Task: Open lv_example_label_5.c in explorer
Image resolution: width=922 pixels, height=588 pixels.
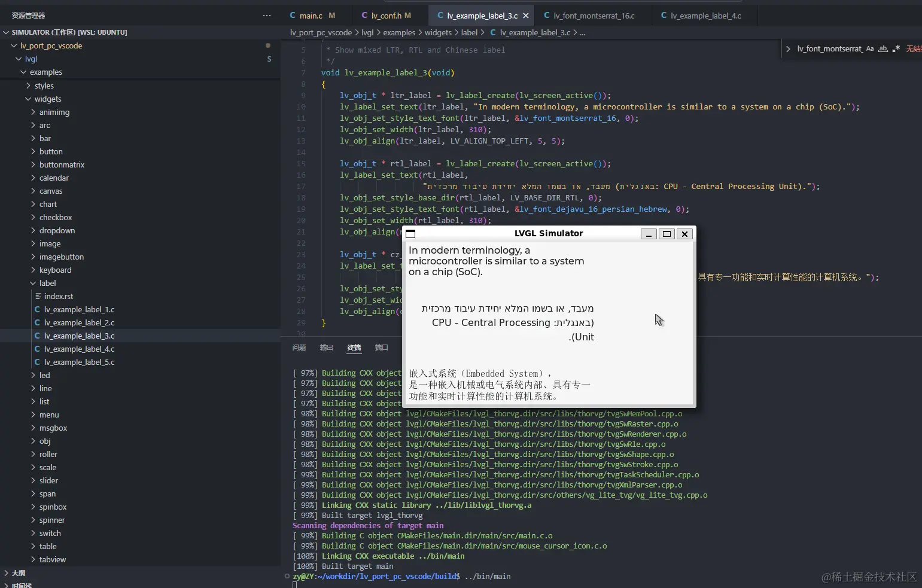Action: point(79,362)
